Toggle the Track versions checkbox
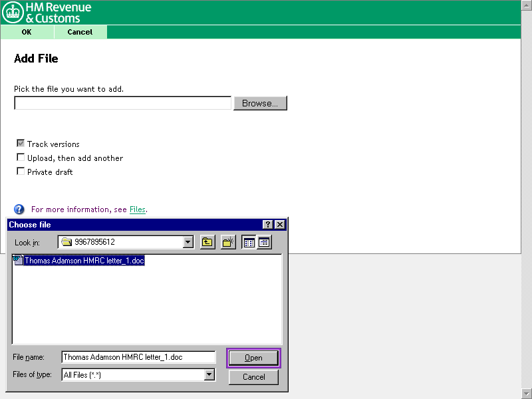 tap(21, 144)
